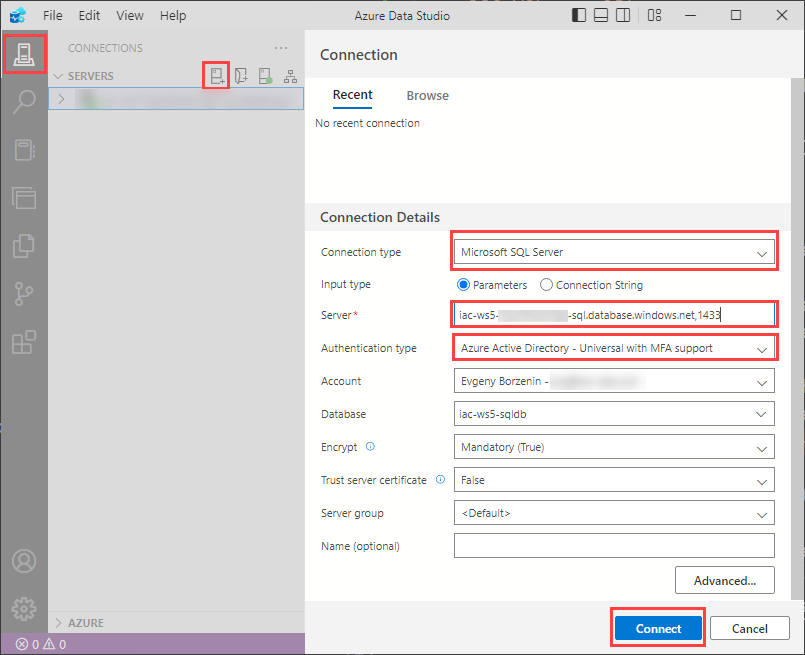The width and height of the screenshot is (805, 655).
Task: Toggle primary side bar layout icon
Action: (x=579, y=15)
